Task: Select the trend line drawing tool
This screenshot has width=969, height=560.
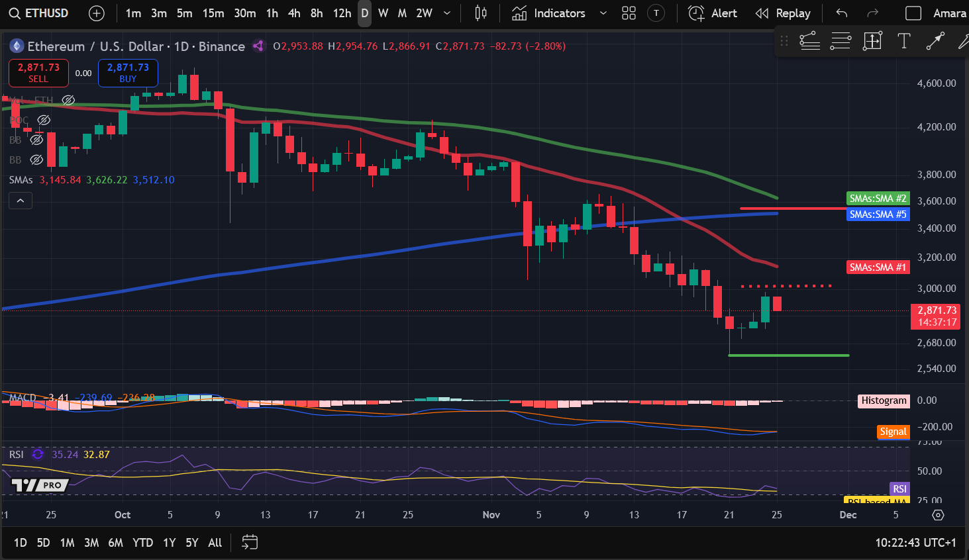Action: (935, 41)
